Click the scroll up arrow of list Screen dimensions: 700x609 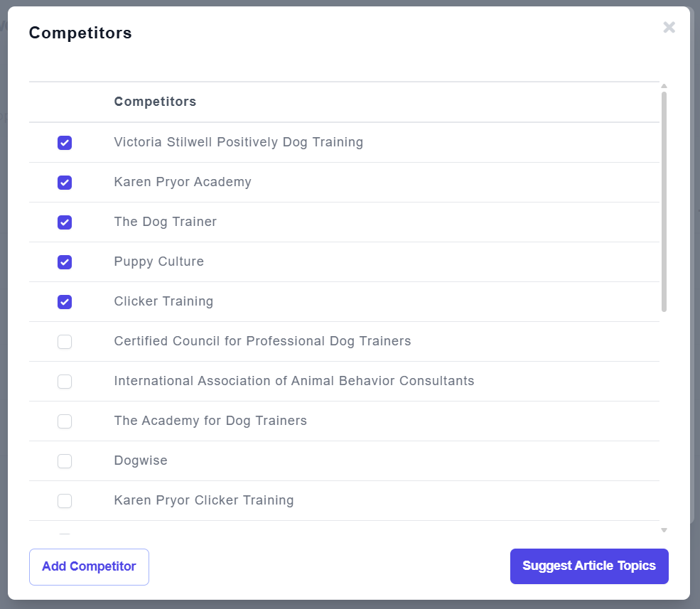click(664, 86)
